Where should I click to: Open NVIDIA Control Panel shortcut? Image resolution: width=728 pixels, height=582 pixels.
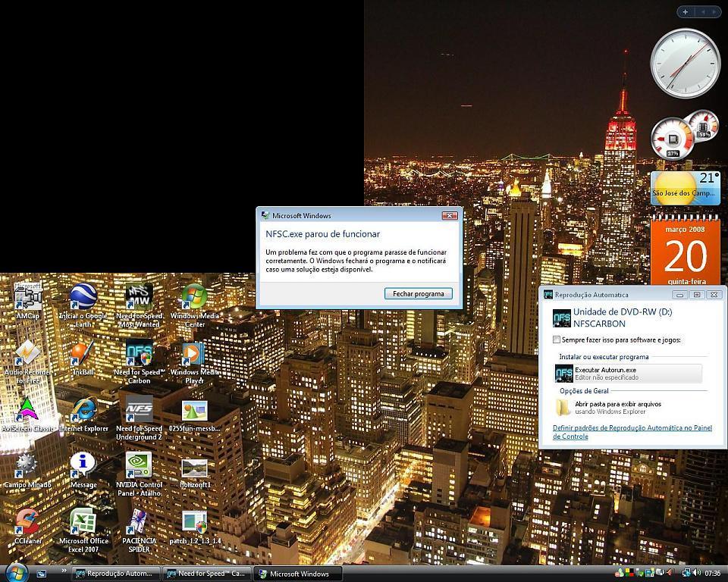pyautogui.click(x=139, y=466)
